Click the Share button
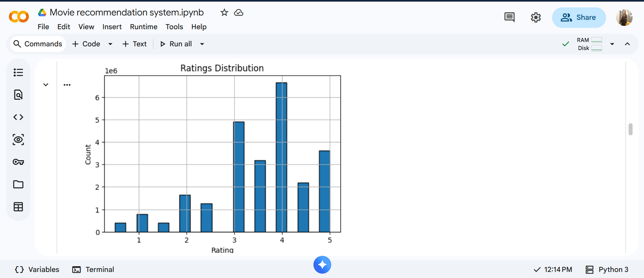The height and width of the screenshot is (278, 644). [x=579, y=17]
